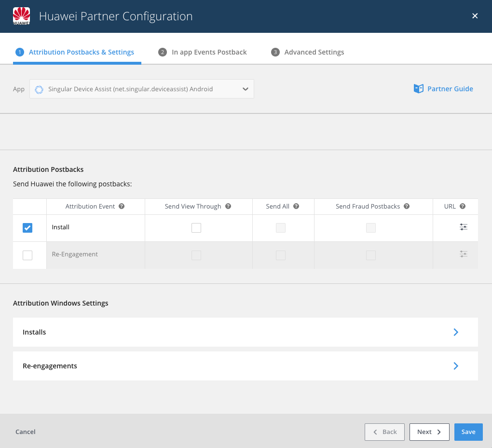Click the Install event label
This screenshot has width=492, height=448.
[61, 227]
